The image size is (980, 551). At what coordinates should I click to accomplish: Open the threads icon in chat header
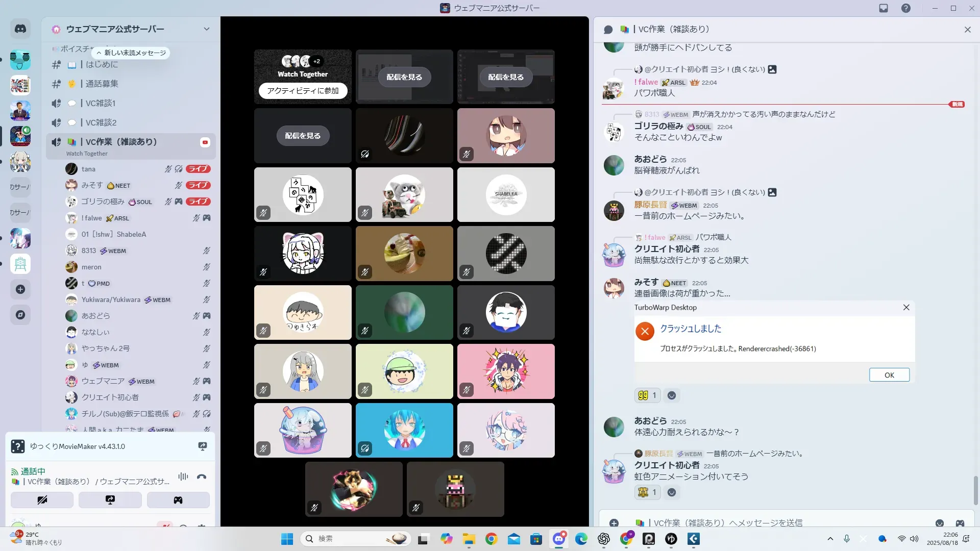608,30
